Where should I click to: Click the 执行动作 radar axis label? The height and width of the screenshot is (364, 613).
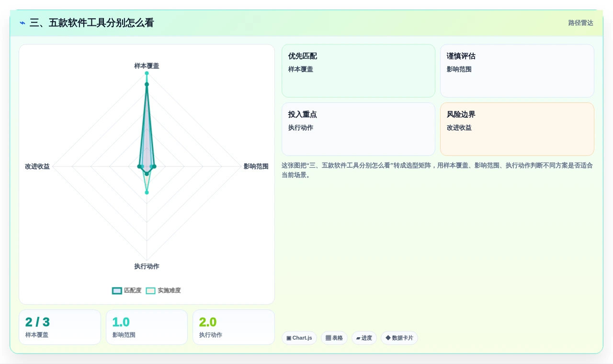[147, 266]
